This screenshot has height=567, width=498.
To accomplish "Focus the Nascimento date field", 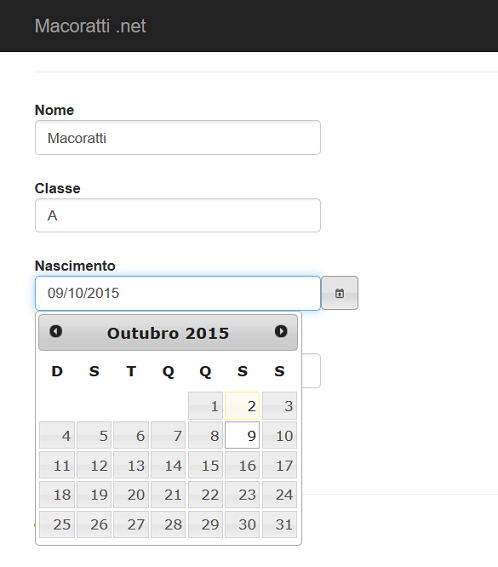I will (x=178, y=293).
